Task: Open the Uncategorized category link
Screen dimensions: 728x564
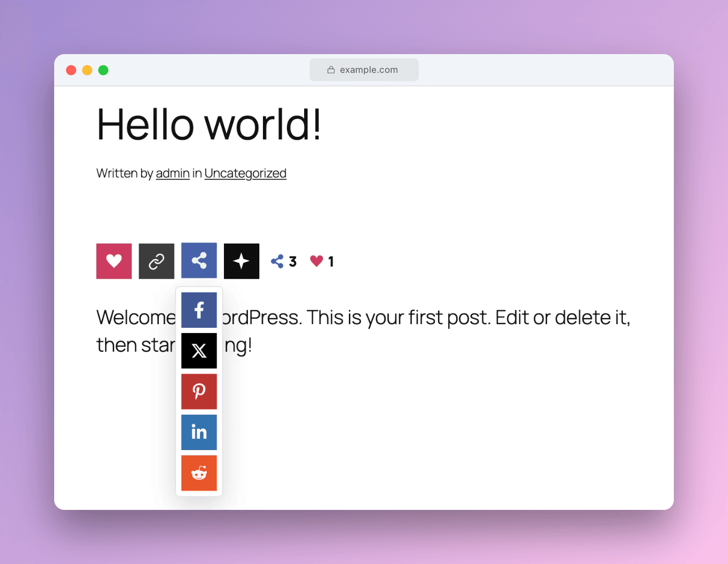Action: 245,173
